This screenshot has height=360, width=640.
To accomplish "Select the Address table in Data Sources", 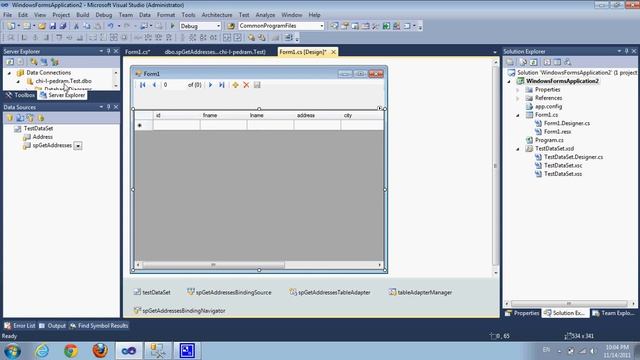I will pos(42,137).
